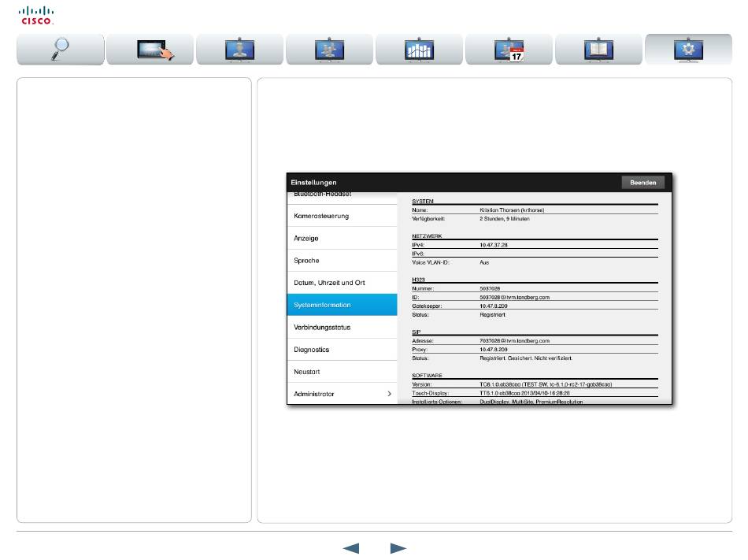Select Kamerasteuerung in settings list
This screenshot has width=748, height=560.
click(x=342, y=216)
